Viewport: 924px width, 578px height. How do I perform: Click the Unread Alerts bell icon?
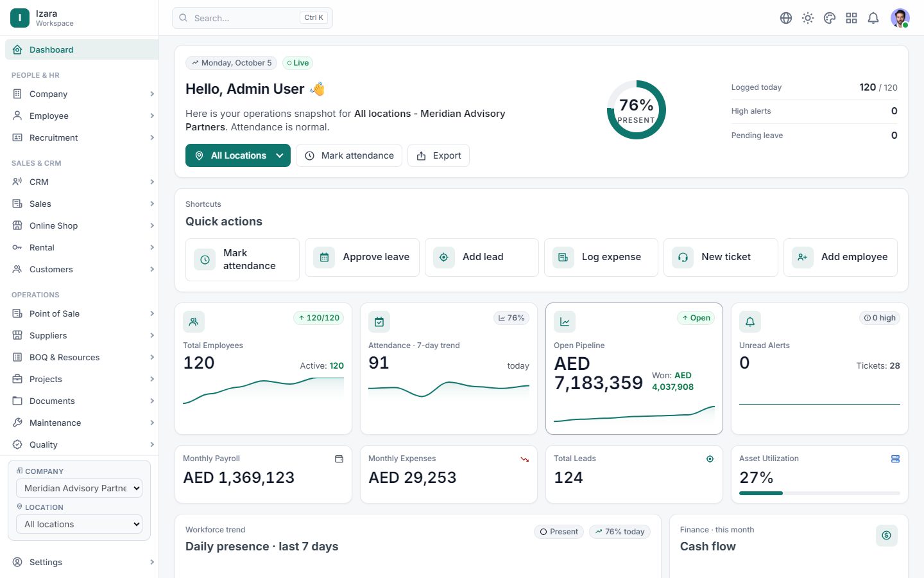750,322
